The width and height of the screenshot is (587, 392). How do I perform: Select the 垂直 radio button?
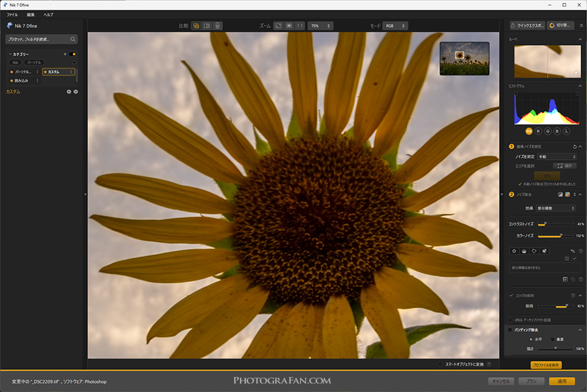pos(552,339)
